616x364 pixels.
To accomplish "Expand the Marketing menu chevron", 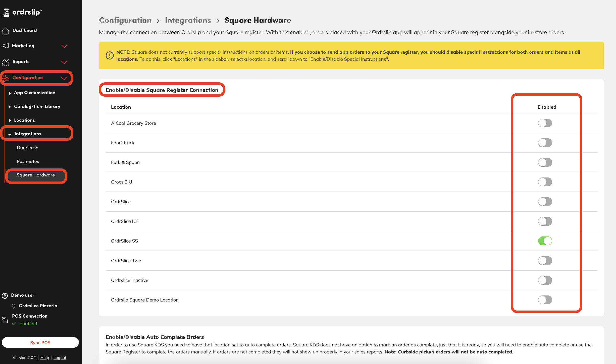I will [64, 46].
